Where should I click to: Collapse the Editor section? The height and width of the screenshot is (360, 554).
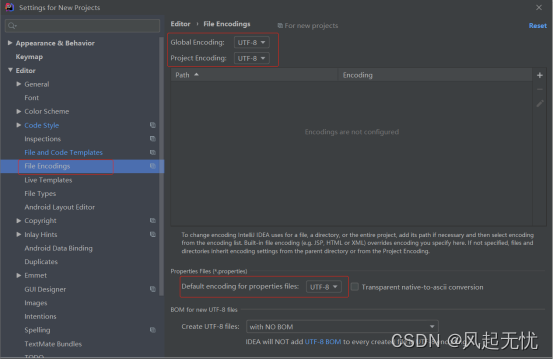click(10, 70)
